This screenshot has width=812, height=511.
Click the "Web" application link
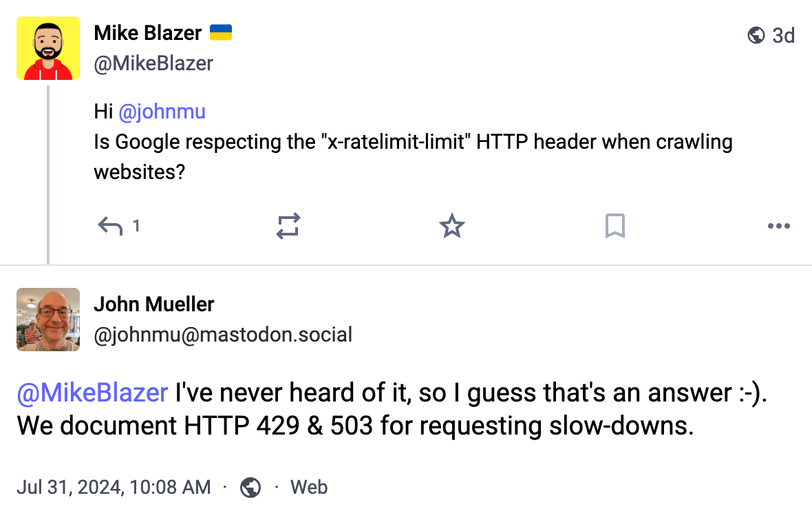309,488
